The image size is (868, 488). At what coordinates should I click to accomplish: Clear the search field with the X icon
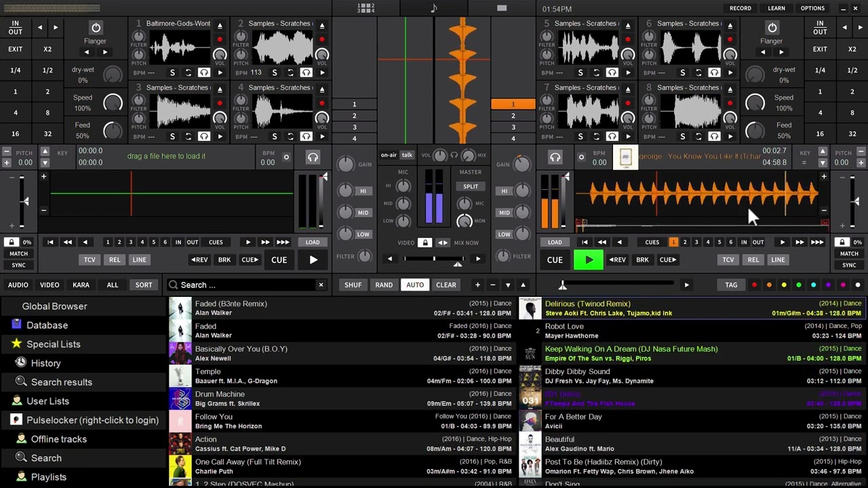point(321,285)
